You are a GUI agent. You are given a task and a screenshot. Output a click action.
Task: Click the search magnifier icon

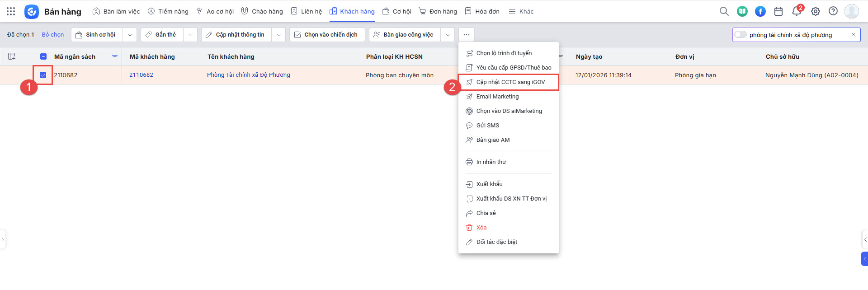coord(724,11)
